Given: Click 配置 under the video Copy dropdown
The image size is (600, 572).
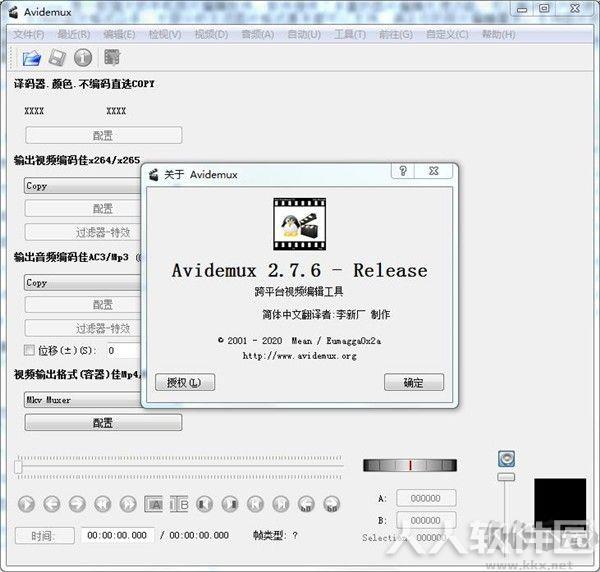Looking at the screenshot, I should (83, 209).
